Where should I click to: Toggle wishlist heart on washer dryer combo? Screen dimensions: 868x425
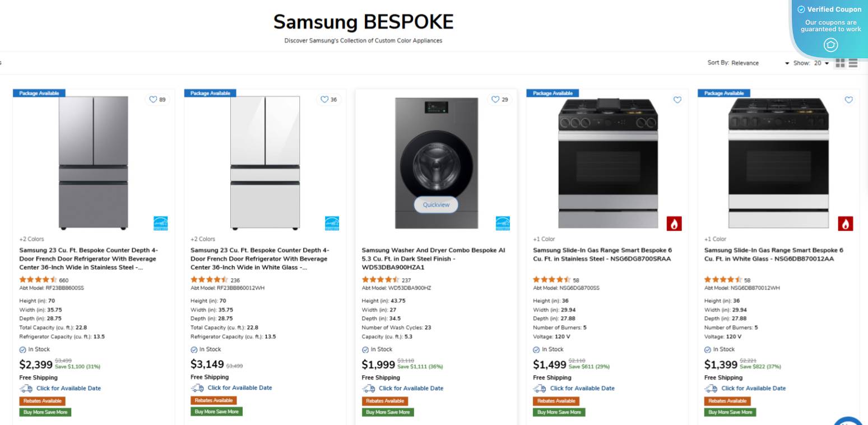495,100
